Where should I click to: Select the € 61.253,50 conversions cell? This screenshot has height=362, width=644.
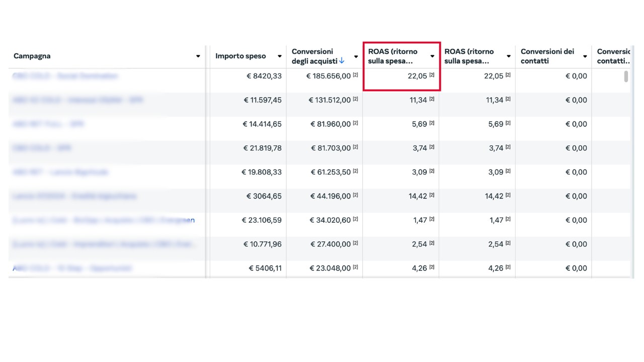pos(330,172)
